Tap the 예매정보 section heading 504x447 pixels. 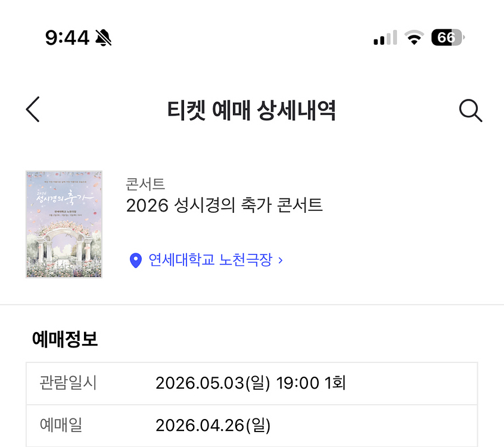pos(64,339)
